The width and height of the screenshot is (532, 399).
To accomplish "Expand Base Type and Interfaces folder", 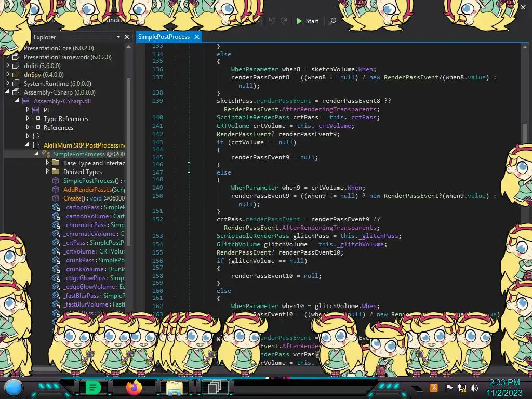I will tap(47, 163).
